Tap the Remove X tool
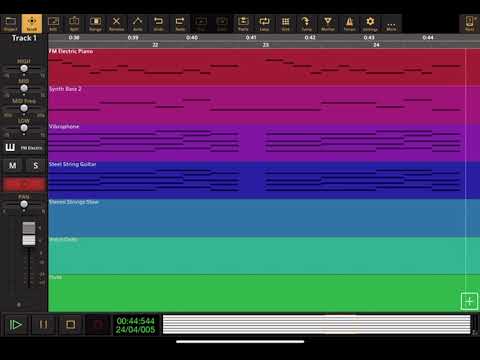The image size is (480, 360). pyautogui.click(x=116, y=23)
